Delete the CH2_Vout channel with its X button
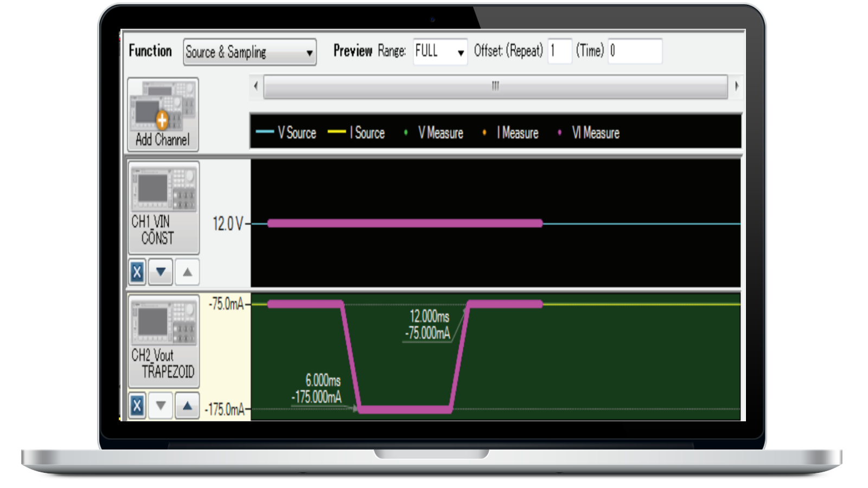The image size is (868, 488). (x=137, y=405)
